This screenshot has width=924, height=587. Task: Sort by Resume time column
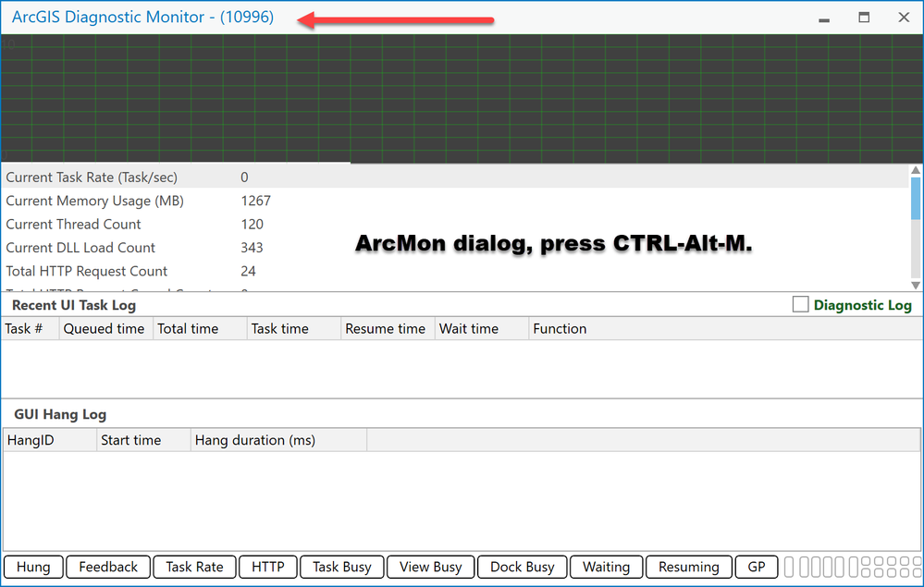coord(388,328)
